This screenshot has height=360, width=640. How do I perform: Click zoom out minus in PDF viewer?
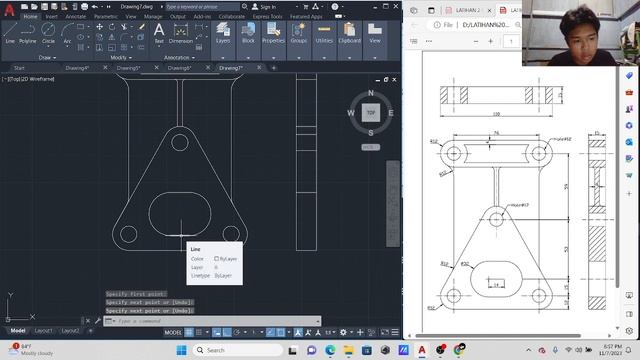[x=476, y=41]
